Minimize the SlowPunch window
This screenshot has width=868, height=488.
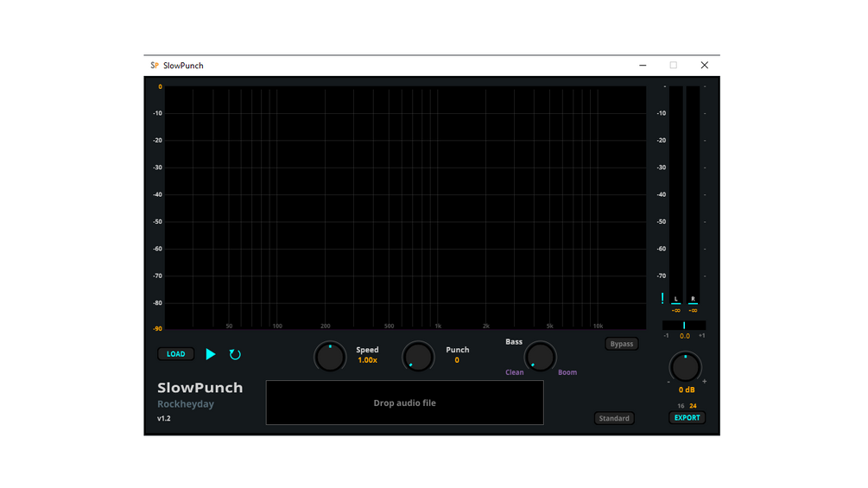click(643, 66)
